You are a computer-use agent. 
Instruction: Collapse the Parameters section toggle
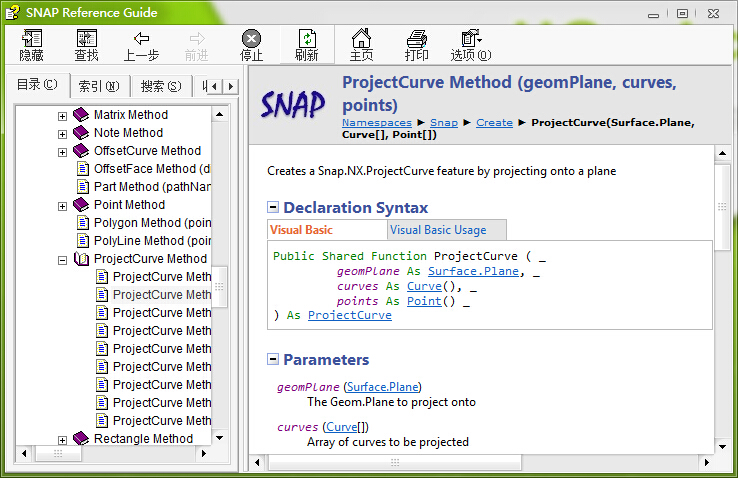click(273, 360)
